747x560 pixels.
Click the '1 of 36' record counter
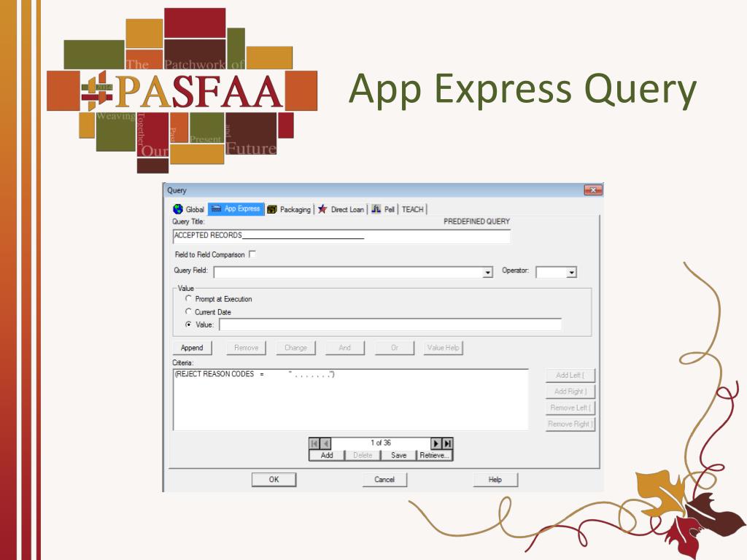[381, 443]
